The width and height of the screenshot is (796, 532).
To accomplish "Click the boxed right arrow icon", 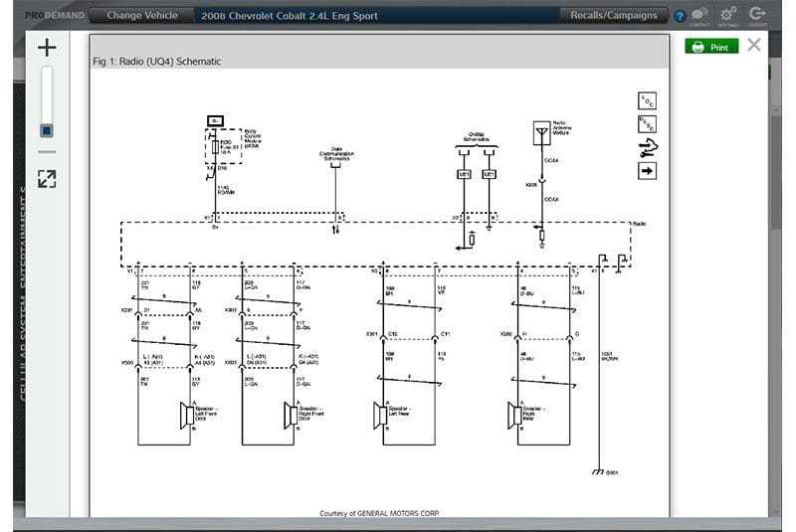I will tap(647, 171).
